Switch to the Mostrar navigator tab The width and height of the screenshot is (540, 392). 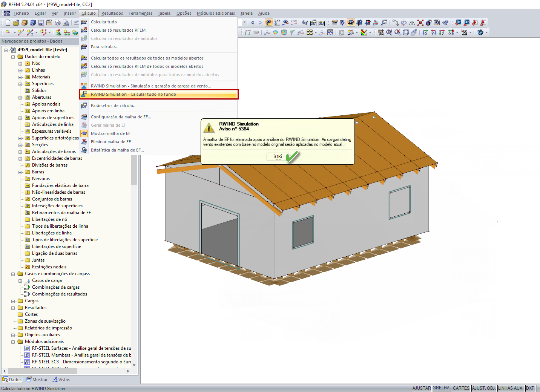coord(37,380)
